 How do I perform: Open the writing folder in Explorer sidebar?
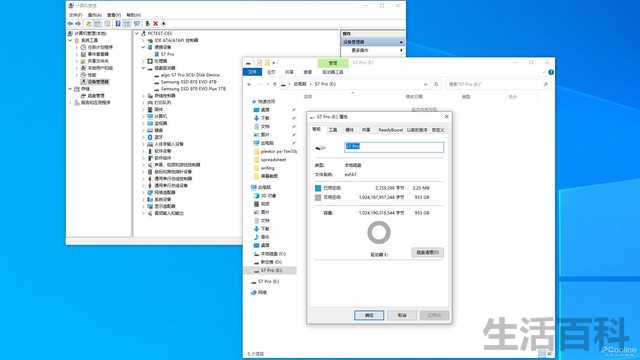[x=267, y=168]
